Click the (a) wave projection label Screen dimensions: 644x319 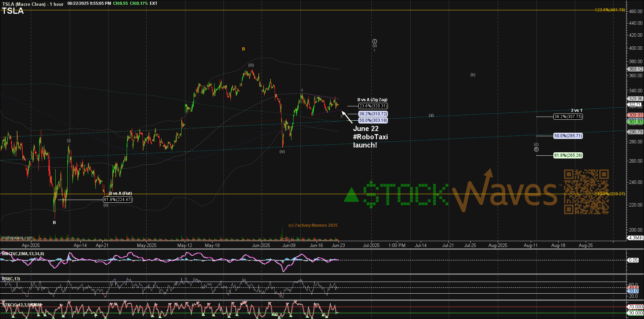431,115
